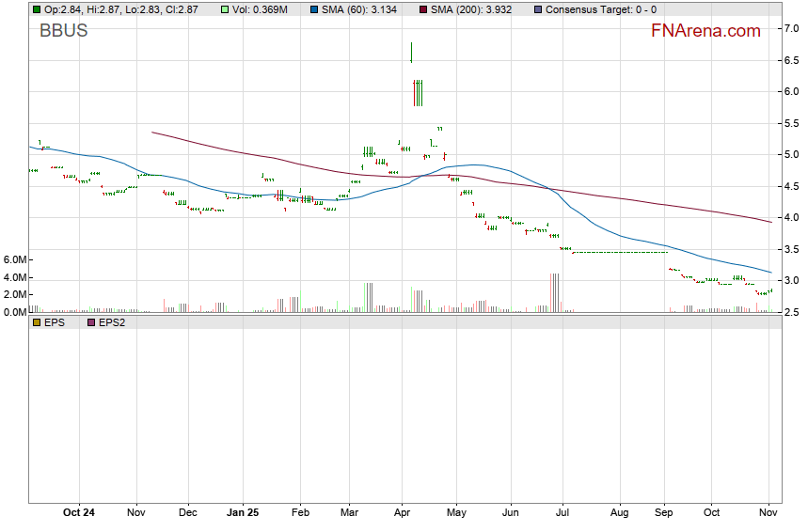Image resolution: width=808 pixels, height=532 pixels.
Task: Click the maroon SMA (200) legend swatch
Action: (x=422, y=9)
